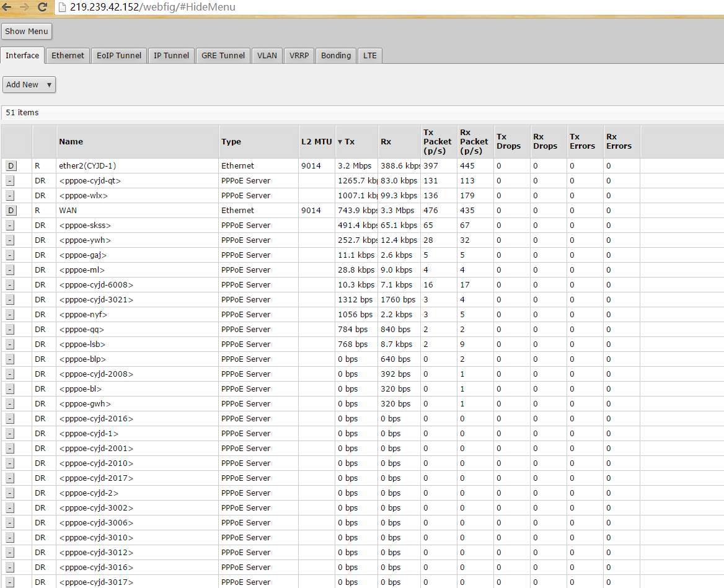Go back using the browser back arrow
The height and width of the screenshot is (588, 724).
6,7
